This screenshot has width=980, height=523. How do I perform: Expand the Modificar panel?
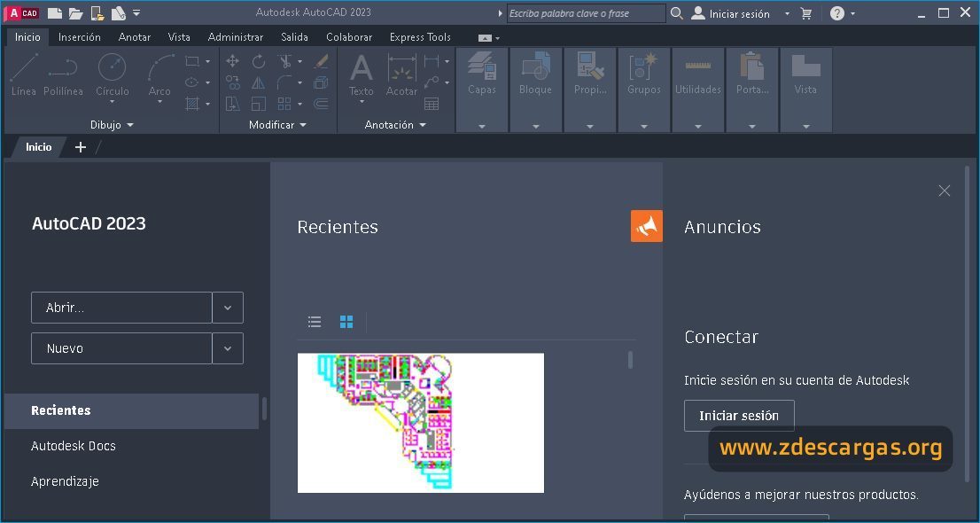tap(278, 125)
